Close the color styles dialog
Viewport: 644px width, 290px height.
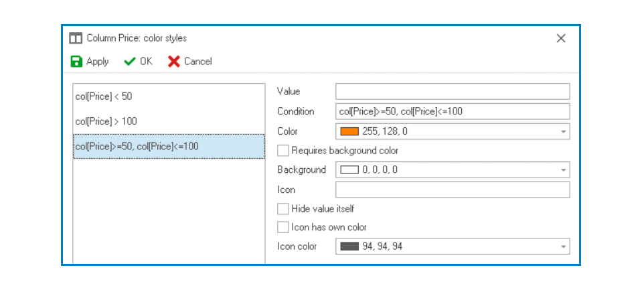pos(561,38)
